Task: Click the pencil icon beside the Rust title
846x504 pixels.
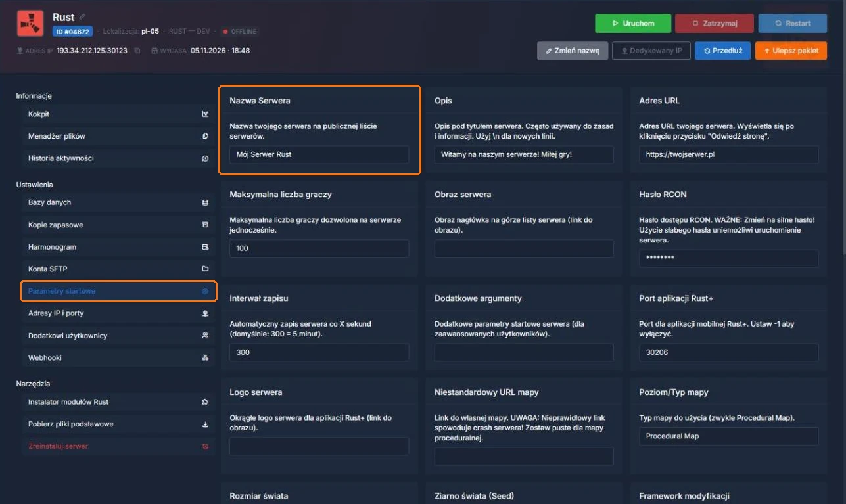Action: (82, 16)
